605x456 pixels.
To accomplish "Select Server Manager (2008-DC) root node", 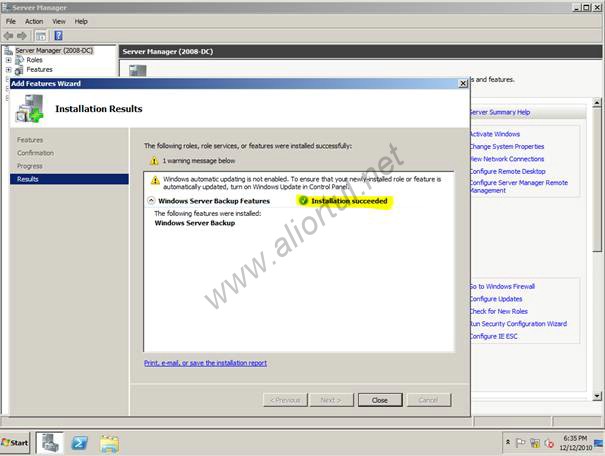I will tap(54, 51).
